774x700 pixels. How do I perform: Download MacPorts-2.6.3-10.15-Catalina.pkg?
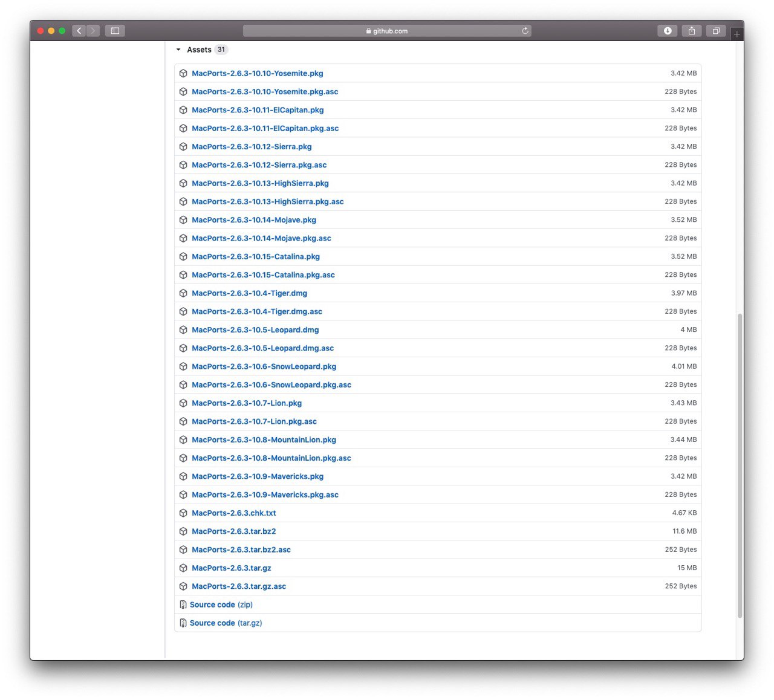[x=256, y=257]
